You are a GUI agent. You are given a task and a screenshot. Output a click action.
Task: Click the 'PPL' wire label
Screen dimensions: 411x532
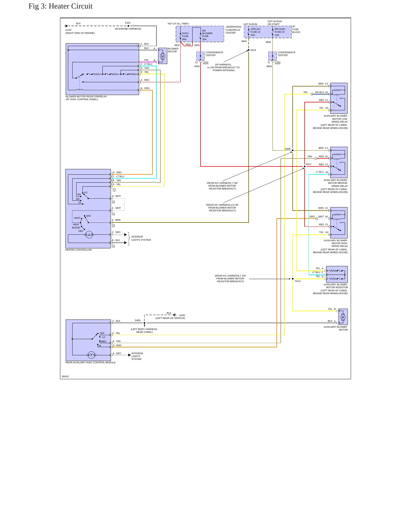(x=146, y=60)
